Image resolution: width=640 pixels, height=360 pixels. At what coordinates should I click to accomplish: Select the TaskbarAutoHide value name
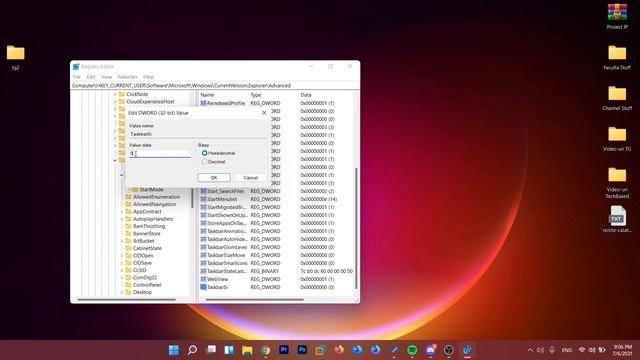click(x=227, y=239)
